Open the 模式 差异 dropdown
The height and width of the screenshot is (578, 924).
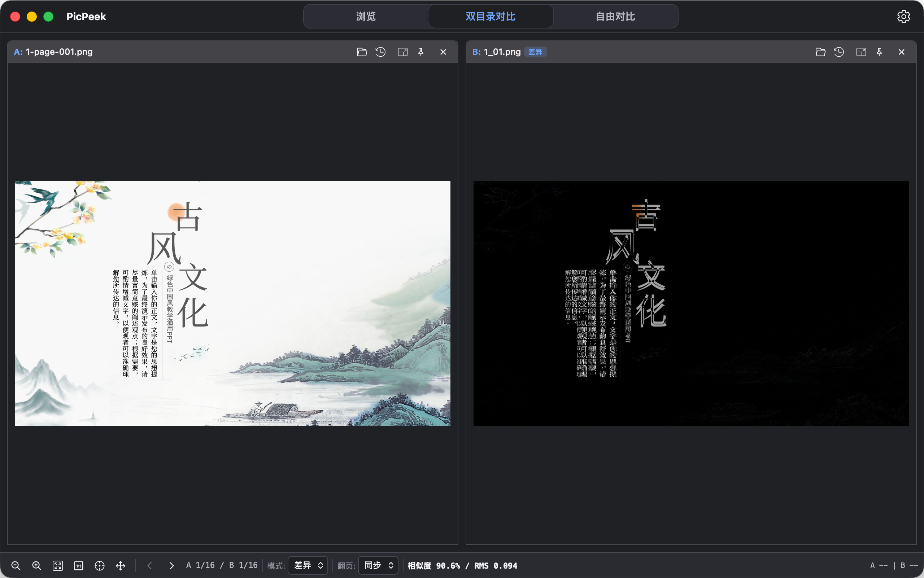[308, 565]
